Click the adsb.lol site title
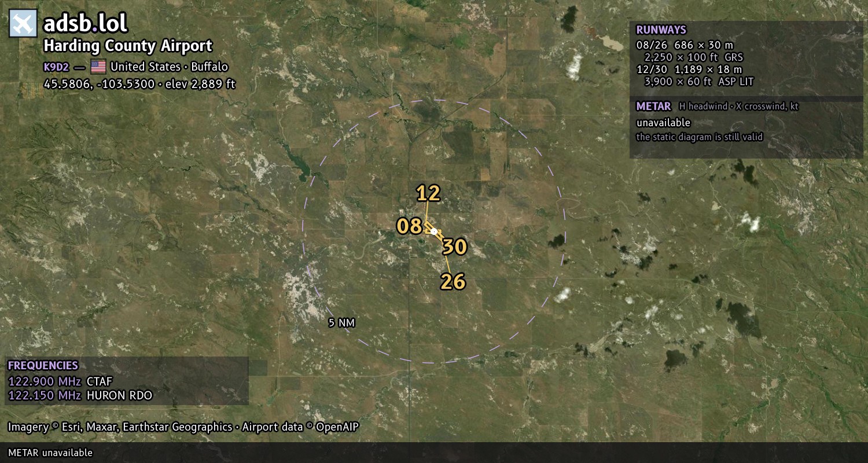Image resolution: width=868 pixels, height=463 pixels. (86, 23)
